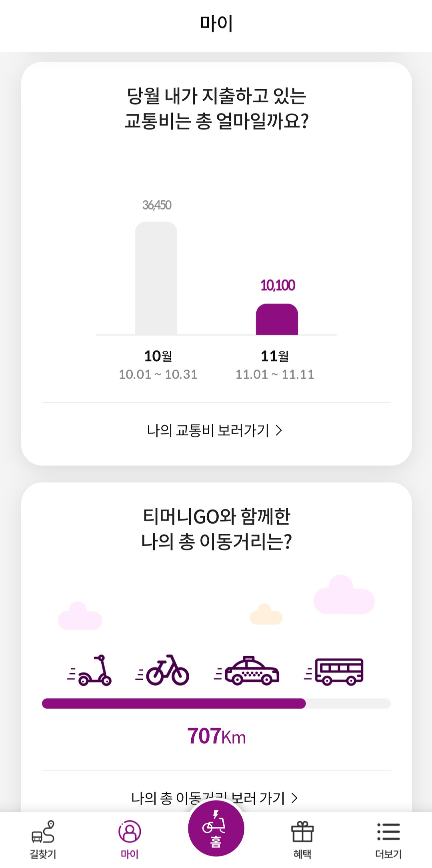Tap chevron beside 나의 총 이동거리 보러 가기
The image size is (432, 868).
(x=295, y=798)
